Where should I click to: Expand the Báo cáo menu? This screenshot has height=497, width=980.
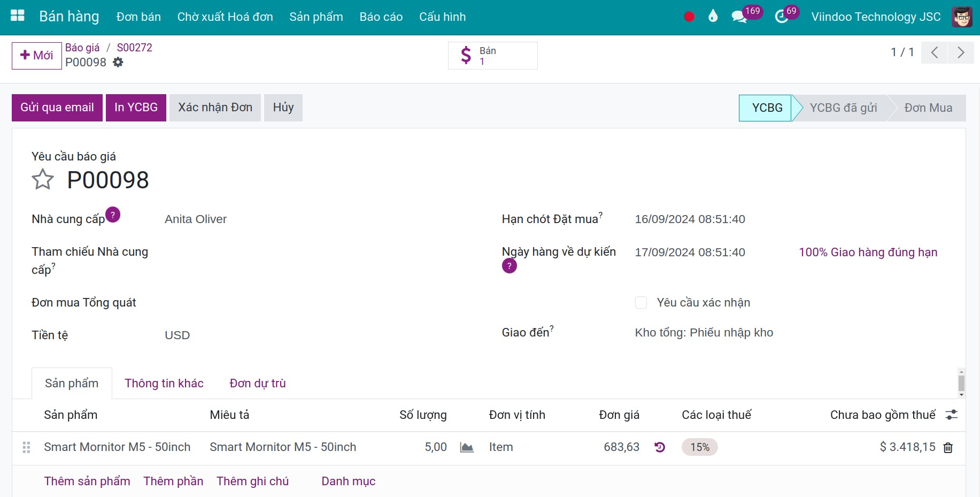tap(381, 17)
